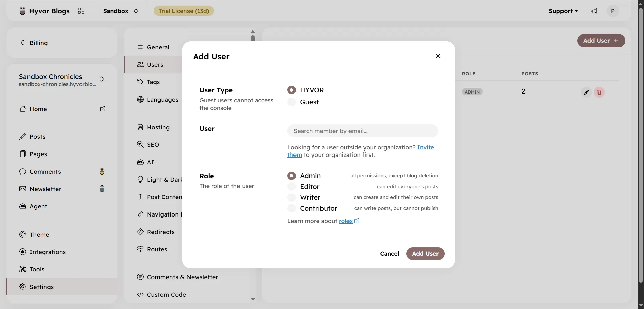Viewport: 644px width, 309px height.
Task: Expand the Sandbox organization switcher
Action: point(121,11)
